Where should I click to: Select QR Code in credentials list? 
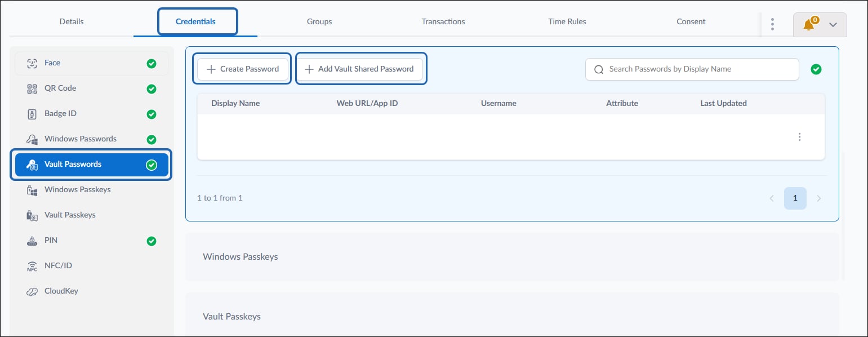point(91,88)
